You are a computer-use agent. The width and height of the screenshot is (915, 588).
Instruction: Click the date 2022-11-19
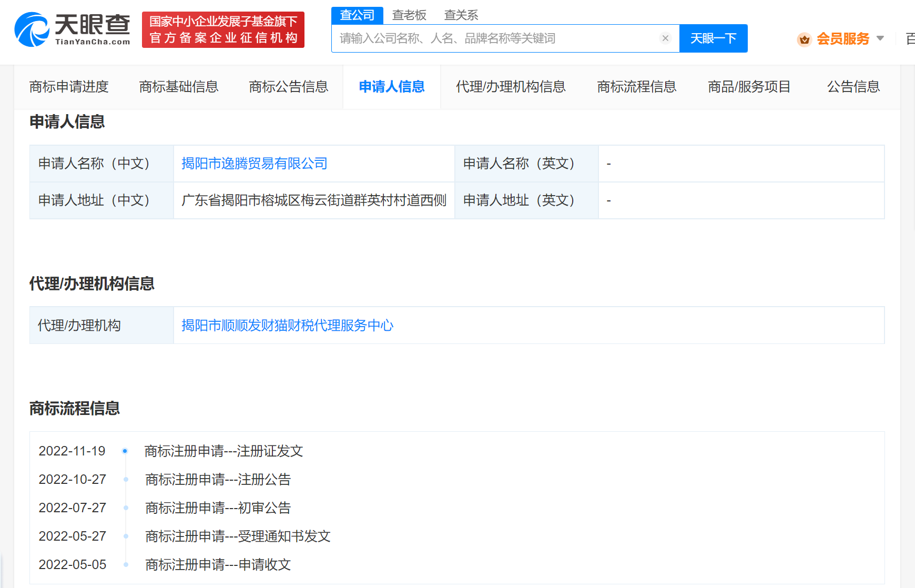pyautogui.click(x=72, y=451)
